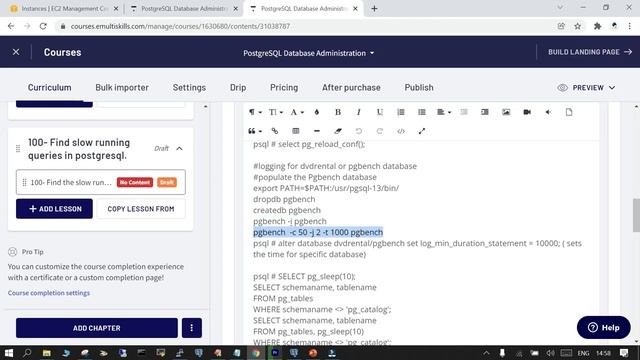Open chapter options three-dot menu
The width and height of the screenshot is (640, 360).
(x=191, y=328)
